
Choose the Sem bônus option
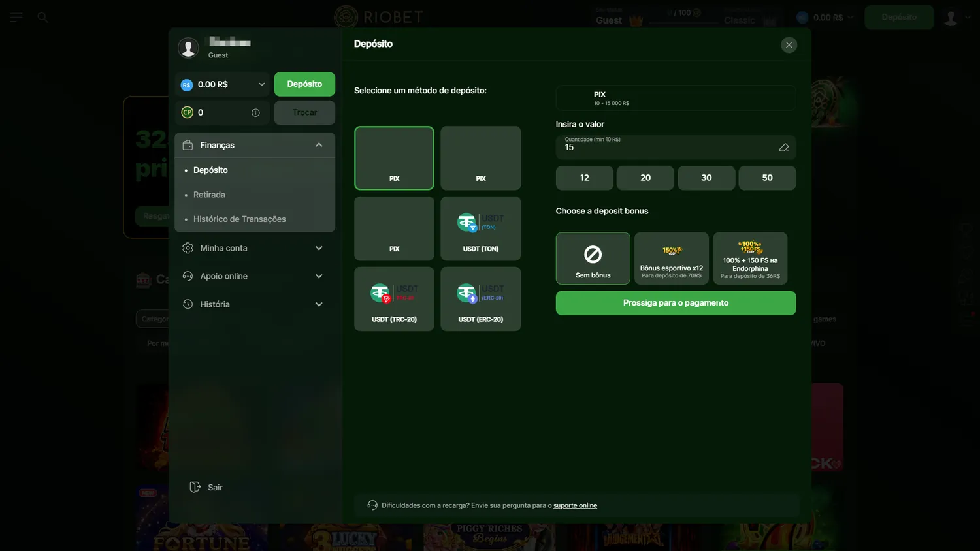pyautogui.click(x=593, y=259)
